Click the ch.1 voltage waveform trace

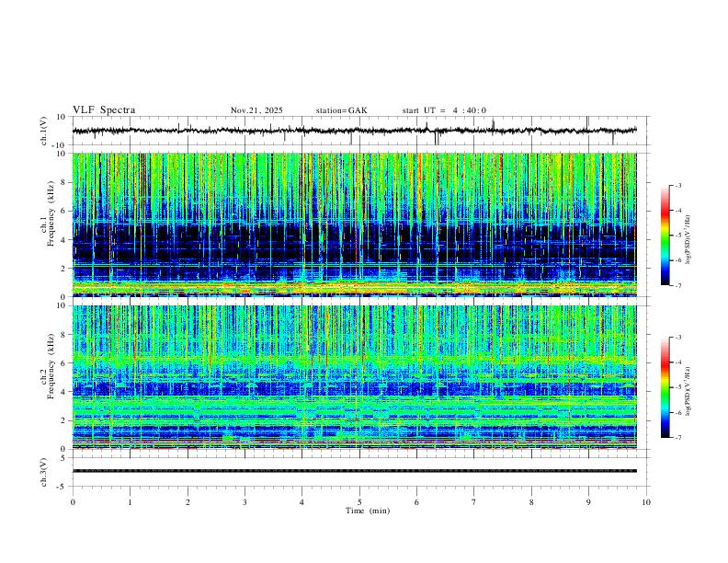(355, 131)
